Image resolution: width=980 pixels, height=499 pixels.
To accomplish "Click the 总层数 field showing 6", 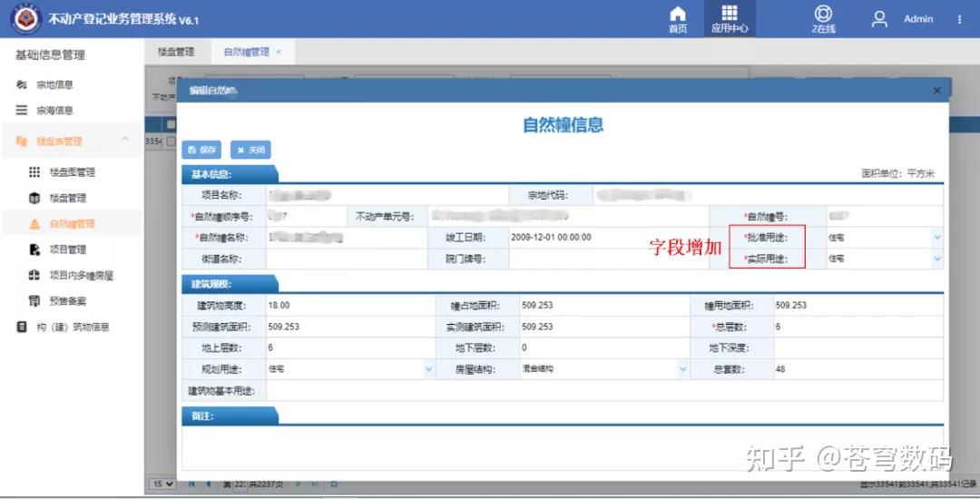I will (858, 327).
